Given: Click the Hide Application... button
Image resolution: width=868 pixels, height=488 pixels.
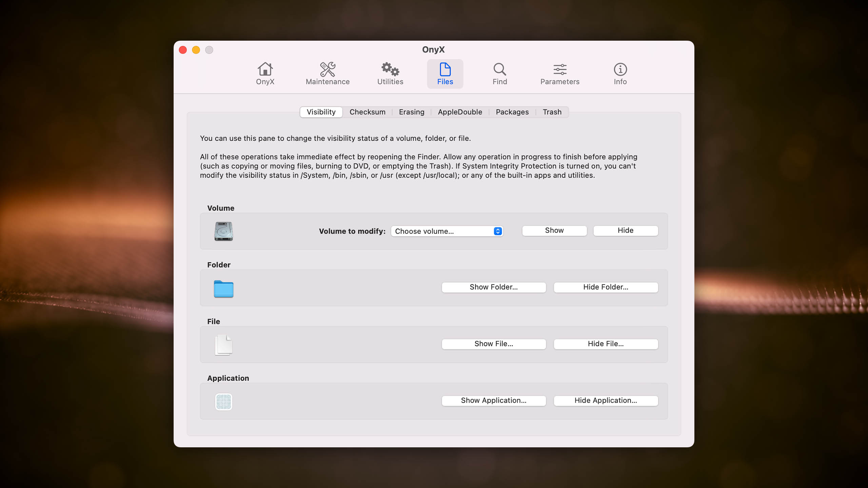Looking at the screenshot, I should tap(606, 400).
